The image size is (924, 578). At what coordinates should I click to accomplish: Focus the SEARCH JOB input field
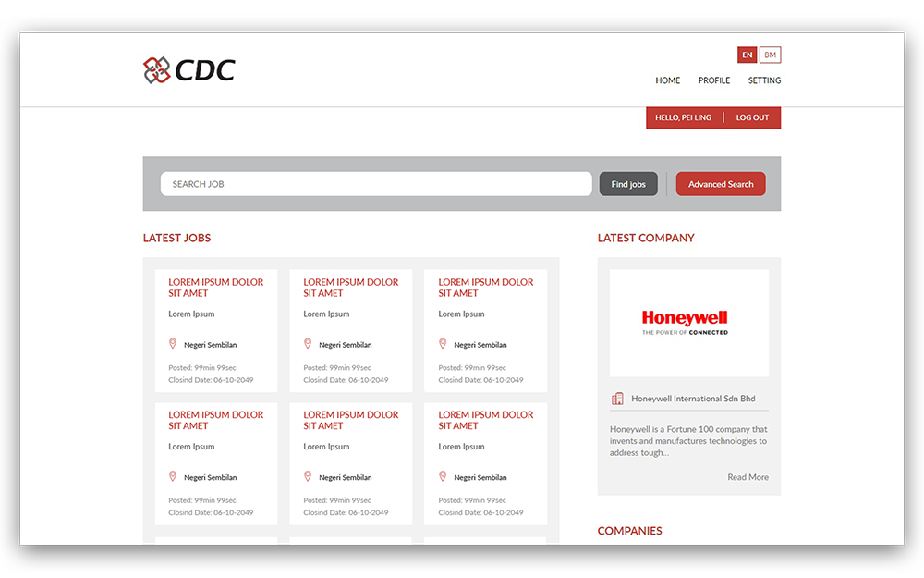pos(376,184)
